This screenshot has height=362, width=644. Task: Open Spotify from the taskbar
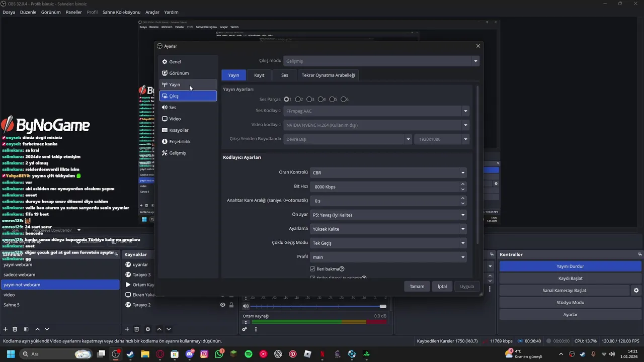(x=249, y=354)
